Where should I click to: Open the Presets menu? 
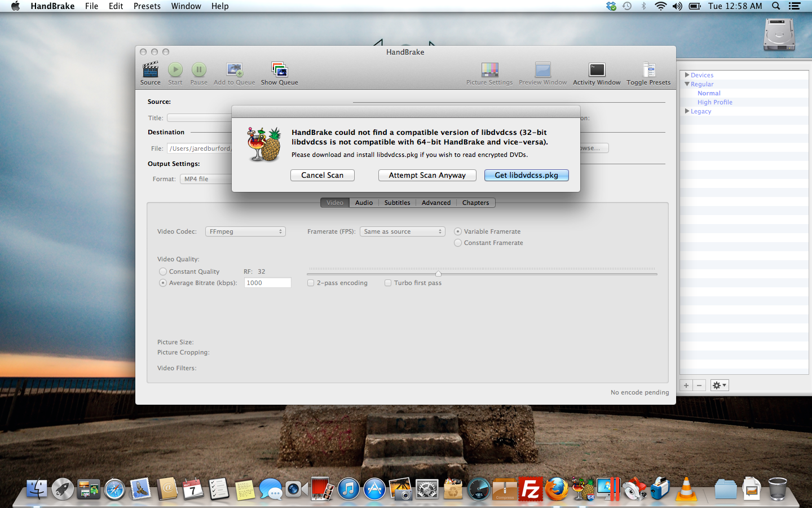(x=147, y=6)
